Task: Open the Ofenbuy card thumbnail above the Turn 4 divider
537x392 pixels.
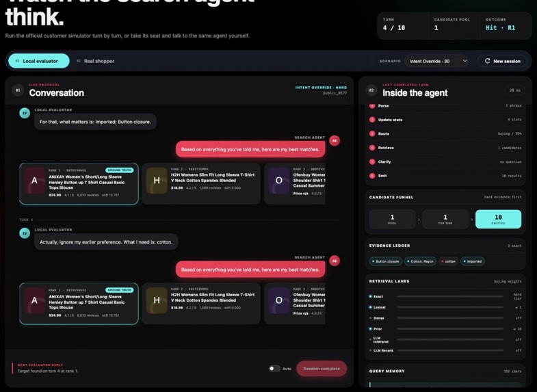Action: (279, 181)
